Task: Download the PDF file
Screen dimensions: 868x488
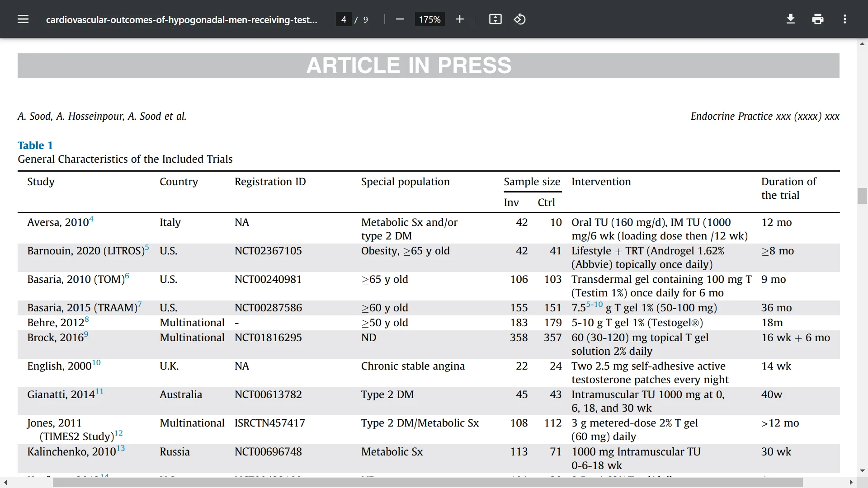Action: point(791,19)
